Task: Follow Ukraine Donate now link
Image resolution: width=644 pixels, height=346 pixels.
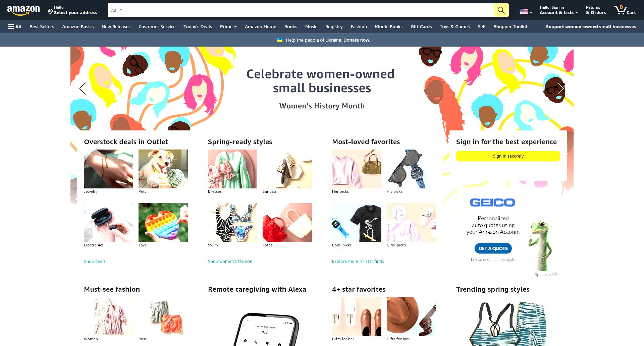Action: 357,40
